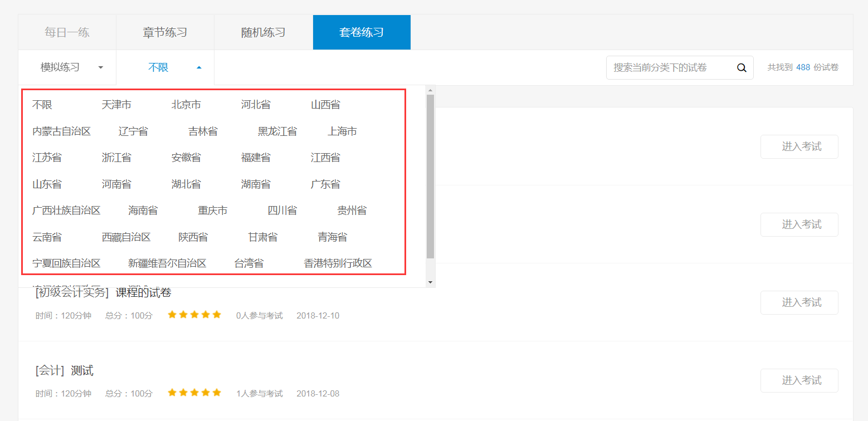Image resolution: width=868 pixels, height=421 pixels.
Task: Choose 香港特别行政区 from the list
Action: click(x=338, y=263)
